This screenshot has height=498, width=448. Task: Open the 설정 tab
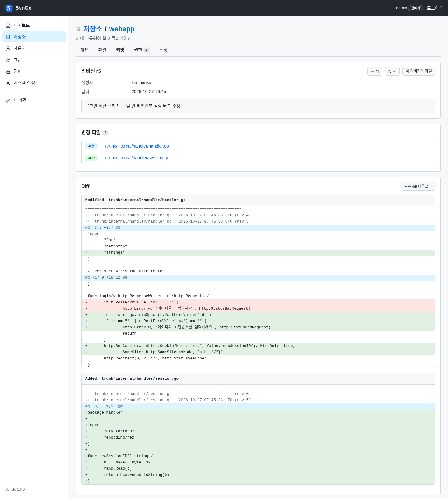point(164,50)
